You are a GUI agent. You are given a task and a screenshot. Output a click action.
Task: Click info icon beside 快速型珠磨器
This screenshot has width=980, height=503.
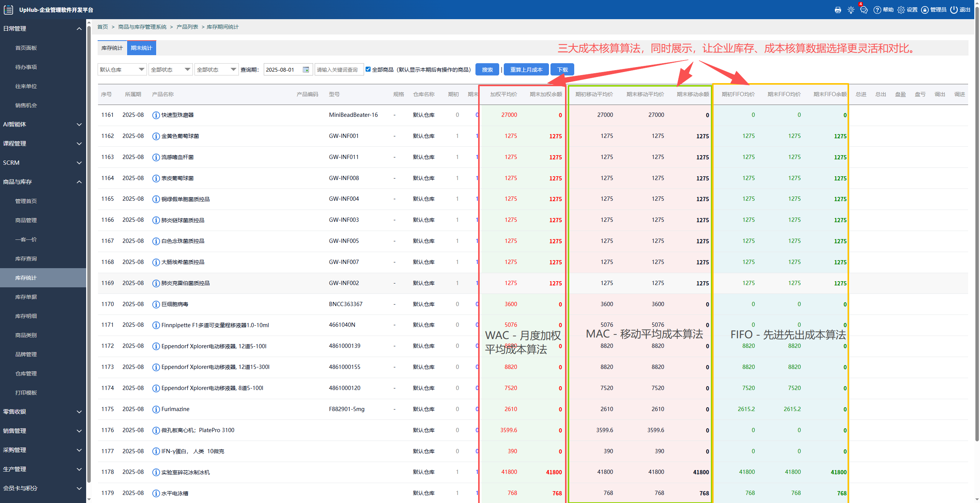click(156, 115)
